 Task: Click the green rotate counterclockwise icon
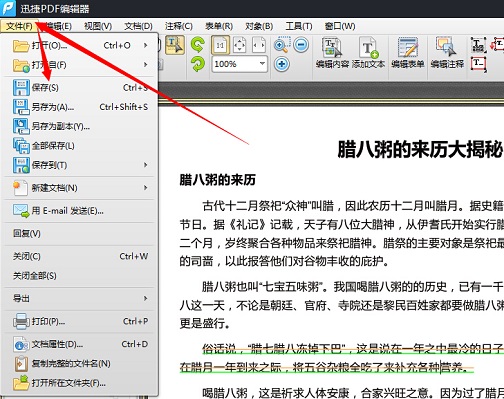pos(198,45)
